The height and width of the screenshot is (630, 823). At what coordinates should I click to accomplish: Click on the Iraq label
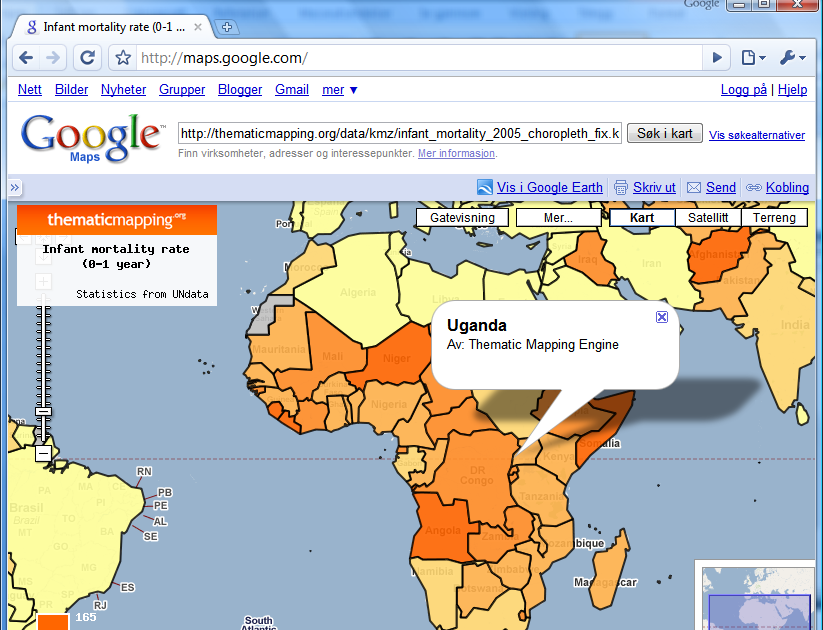tap(587, 259)
